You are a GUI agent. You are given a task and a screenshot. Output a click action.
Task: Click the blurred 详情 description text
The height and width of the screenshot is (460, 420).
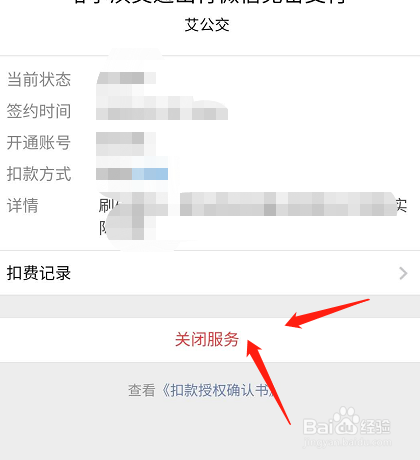coord(253,215)
